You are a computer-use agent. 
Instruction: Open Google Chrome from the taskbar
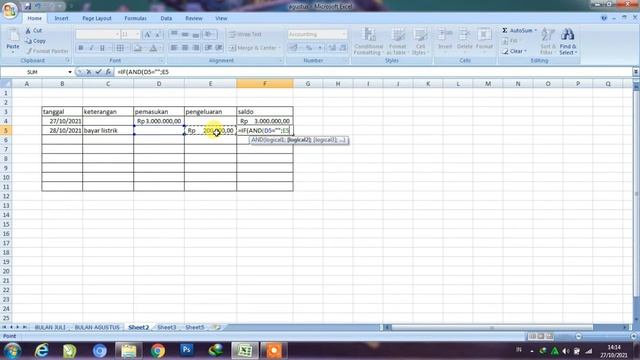click(x=158, y=351)
